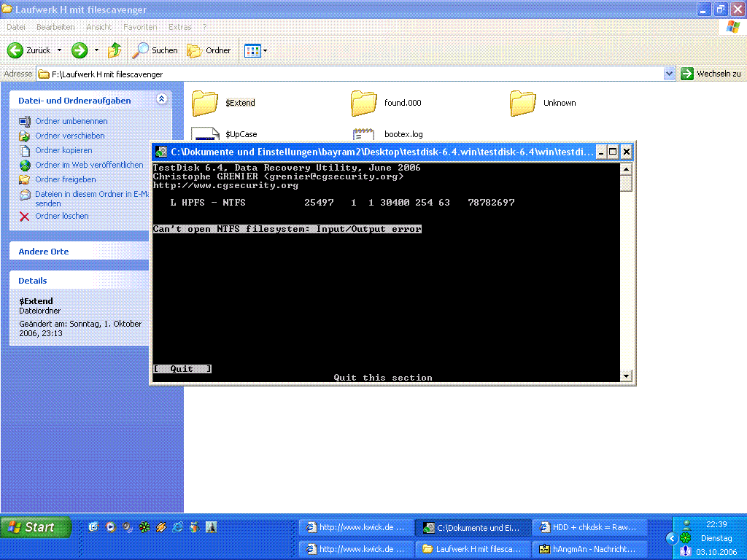Screen dimensions: 747x560
Task: Launch Windows Media Player from Quick Launch
Action: 111,526
